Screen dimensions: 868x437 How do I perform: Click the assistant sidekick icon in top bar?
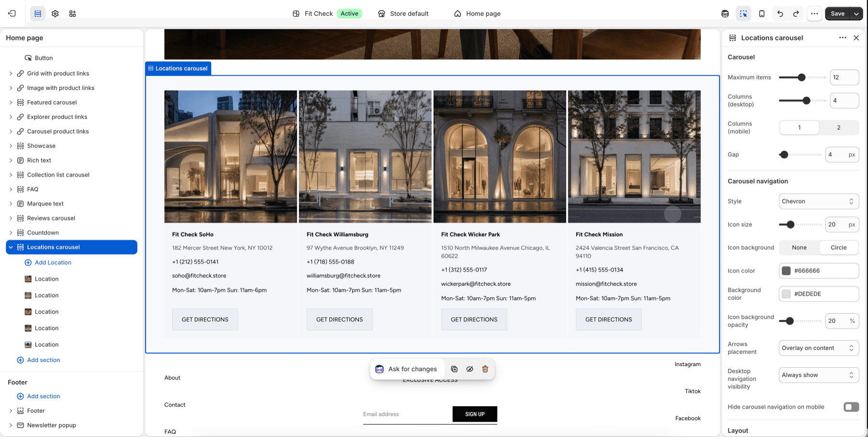pos(725,13)
